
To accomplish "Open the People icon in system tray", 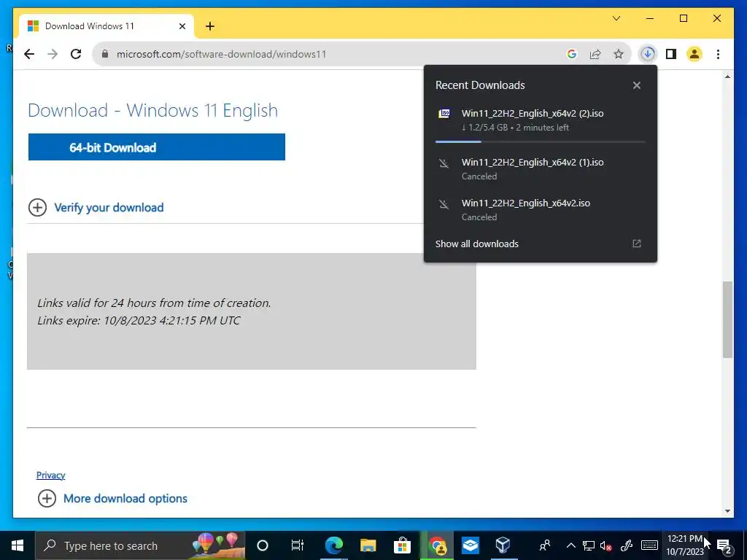I will pyautogui.click(x=544, y=545).
